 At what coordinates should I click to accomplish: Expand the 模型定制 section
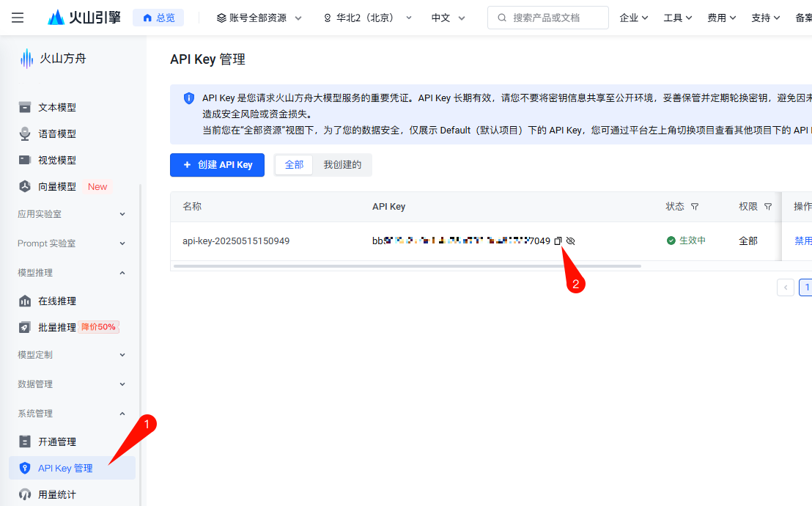(x=72, y=355)
